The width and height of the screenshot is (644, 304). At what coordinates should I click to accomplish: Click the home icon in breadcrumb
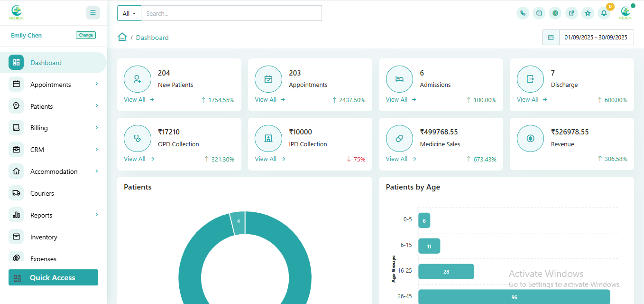122,37
